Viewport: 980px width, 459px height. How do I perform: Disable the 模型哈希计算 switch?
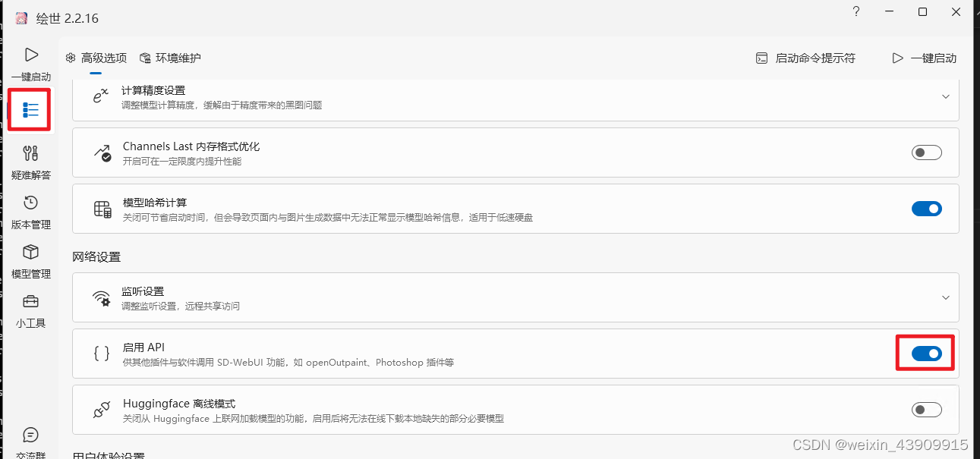point(926,209)
